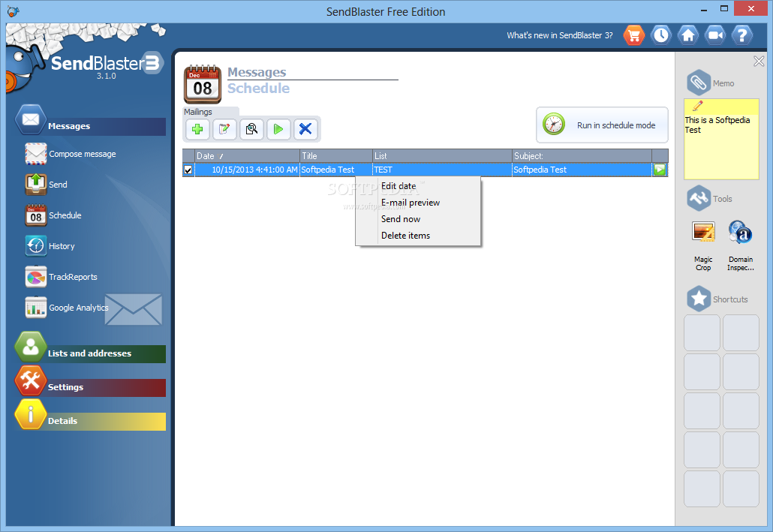Launch the Domain Inspector tool
Viewport: 773px width, 532px height.
point(741,245)
